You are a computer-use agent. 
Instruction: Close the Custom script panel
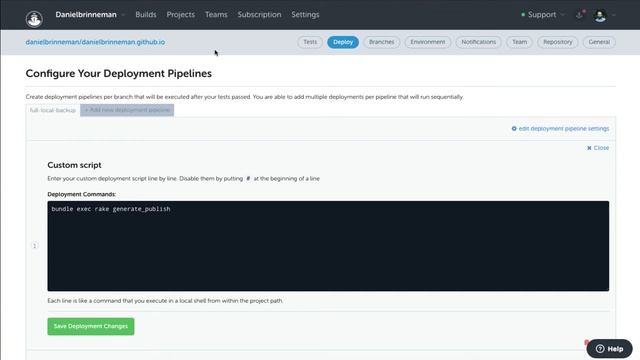(x=598, y=148)
